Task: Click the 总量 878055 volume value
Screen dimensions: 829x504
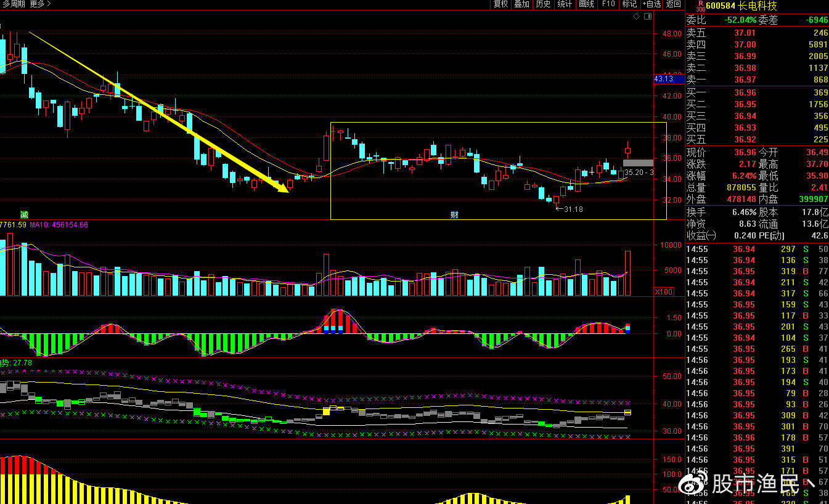Action: click(740, 188)
